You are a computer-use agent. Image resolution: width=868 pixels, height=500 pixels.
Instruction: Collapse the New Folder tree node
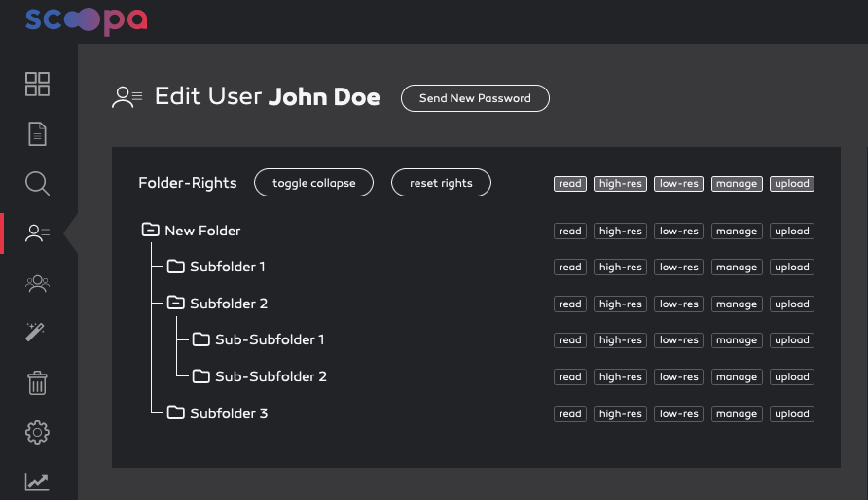click(150, 229)
